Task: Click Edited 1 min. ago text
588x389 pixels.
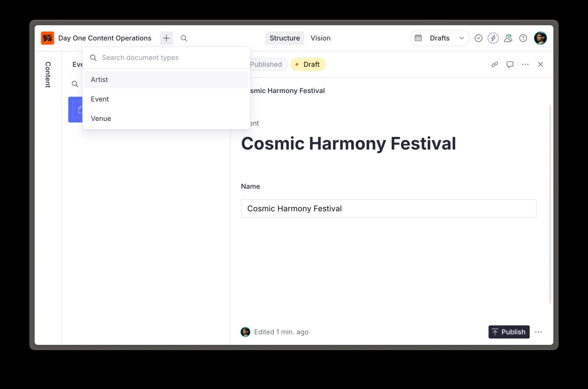Action: coord(281,332)
